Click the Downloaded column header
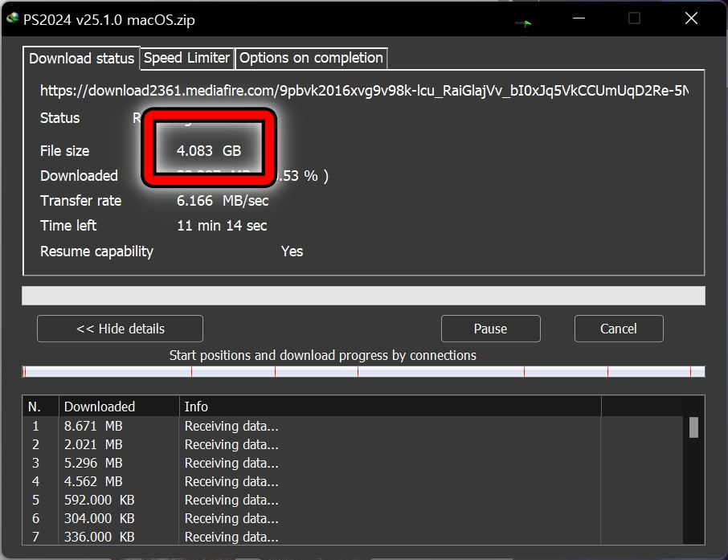The image size is (728, 560). pyautogui.click(x=119, y=407)
